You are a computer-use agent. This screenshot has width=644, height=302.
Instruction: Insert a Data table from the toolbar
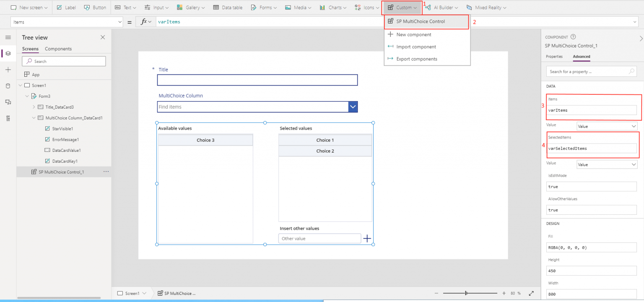pos(228,7)
